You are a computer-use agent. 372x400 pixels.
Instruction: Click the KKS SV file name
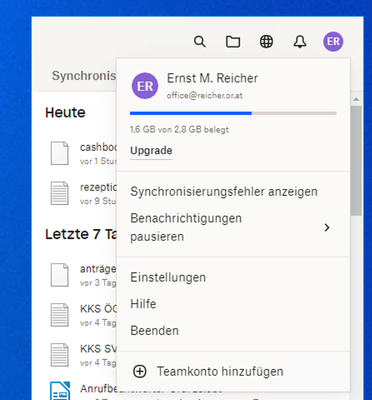[x=98, y=349]
